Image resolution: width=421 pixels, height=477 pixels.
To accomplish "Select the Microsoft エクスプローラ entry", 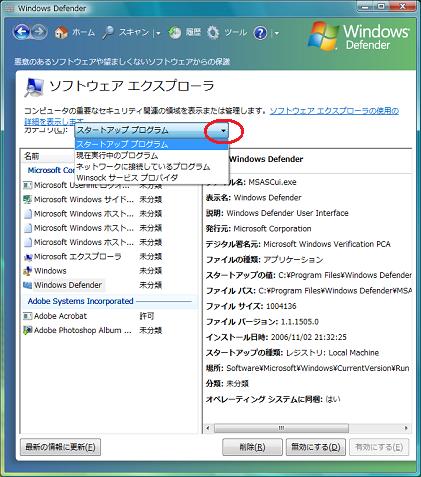I will click(77, 257).
